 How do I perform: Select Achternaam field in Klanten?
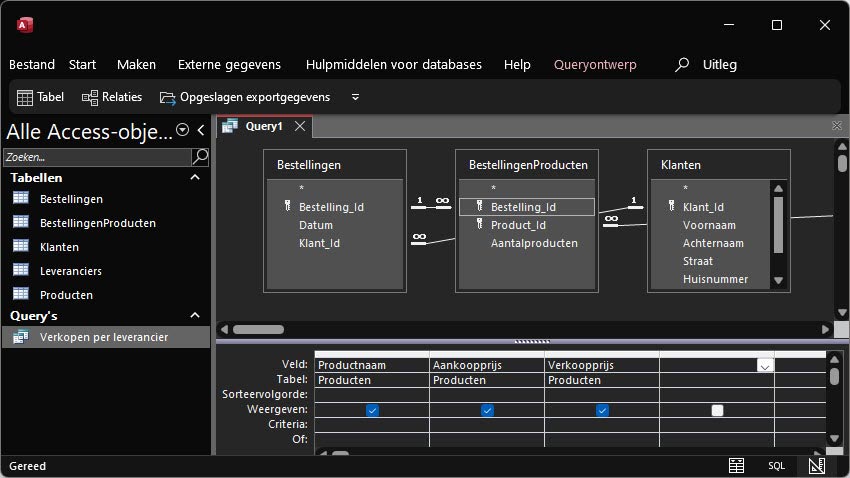click(713, 243)
